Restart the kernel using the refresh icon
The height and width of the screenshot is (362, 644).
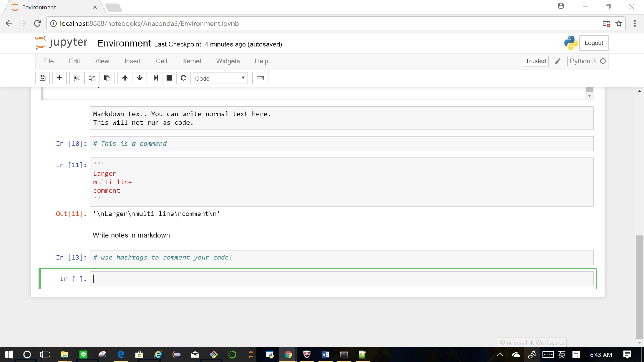(184, 78)
